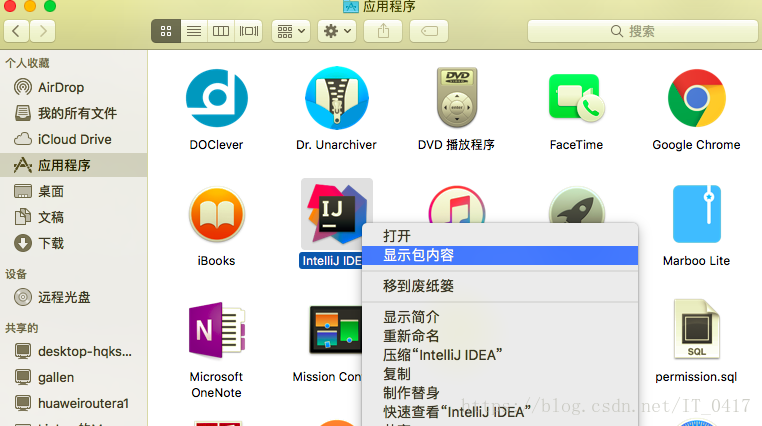Click the FaceTime name label
Viewport: 762px width, 426px height.
coord(576,145)
